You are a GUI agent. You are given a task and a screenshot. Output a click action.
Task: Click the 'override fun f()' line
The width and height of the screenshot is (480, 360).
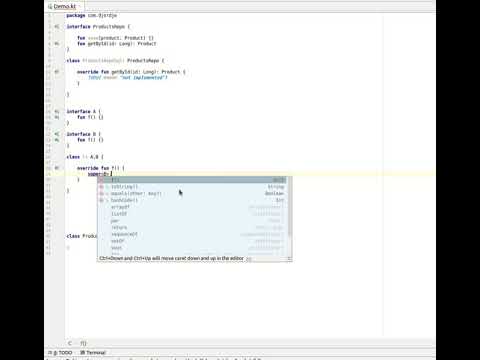point(101,168)
